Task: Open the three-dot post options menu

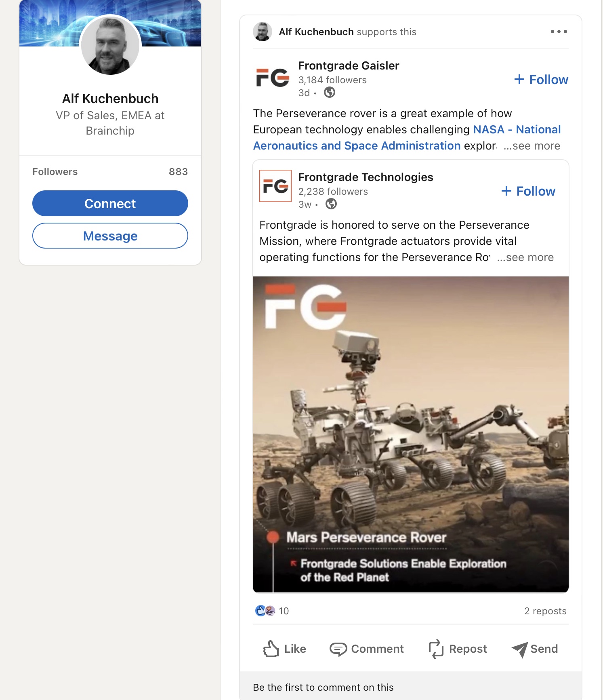Action: (559, 32)
